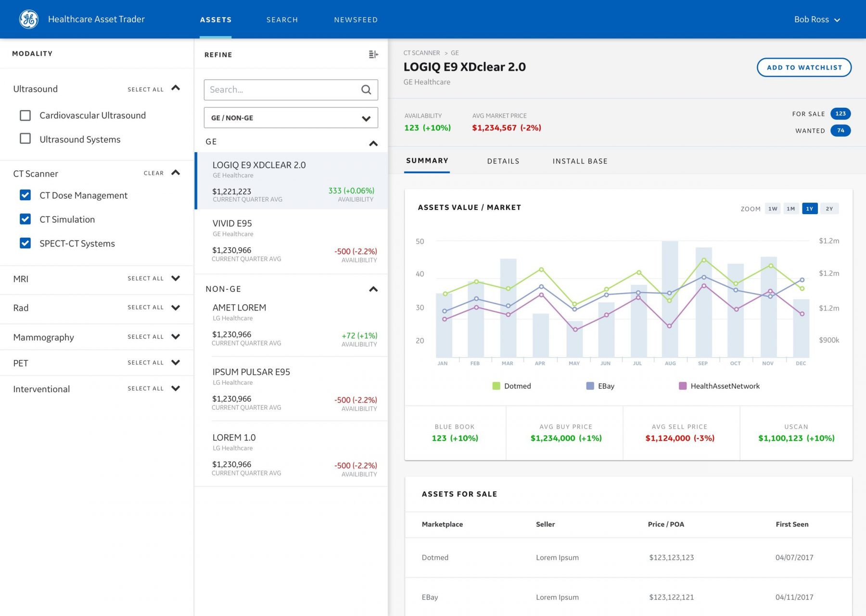Viewport: 866px width, 616px height.
Task: Expand the Interventional modality section
Action: 176,388
